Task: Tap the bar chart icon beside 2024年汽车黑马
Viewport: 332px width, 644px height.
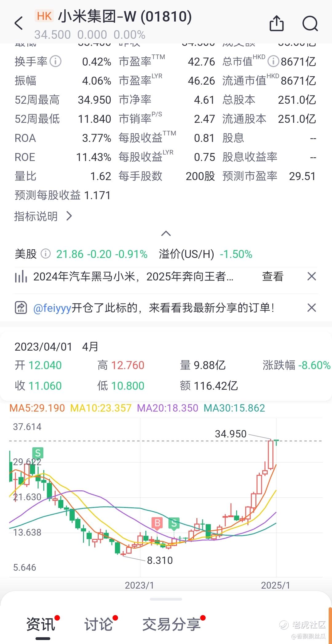Action: coord(21,276)
